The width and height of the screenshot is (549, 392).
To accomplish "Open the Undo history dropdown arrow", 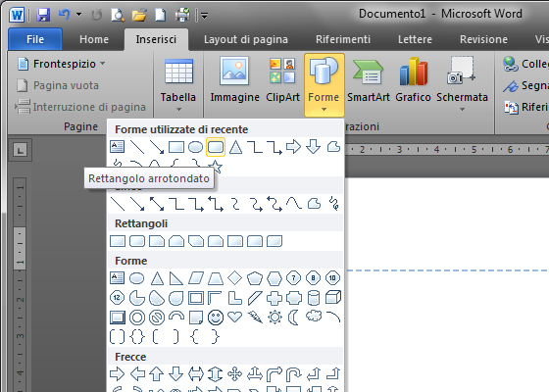I will (x=78, y=15).
